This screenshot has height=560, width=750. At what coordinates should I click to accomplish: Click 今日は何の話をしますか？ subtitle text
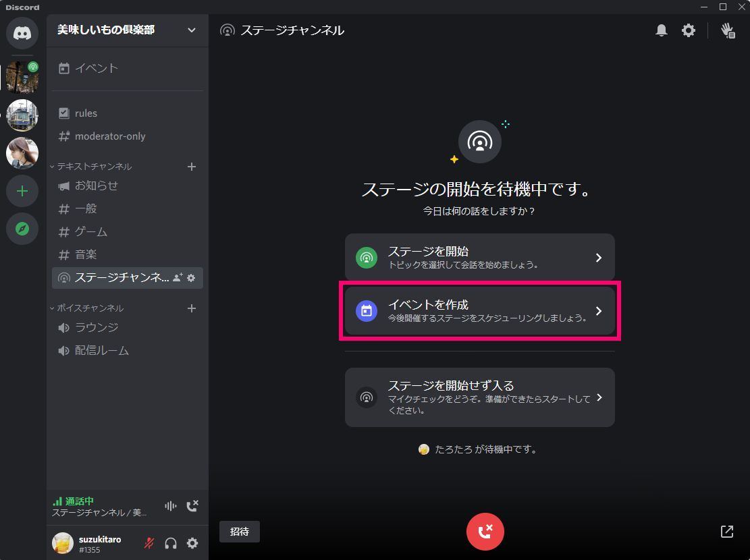479,211
